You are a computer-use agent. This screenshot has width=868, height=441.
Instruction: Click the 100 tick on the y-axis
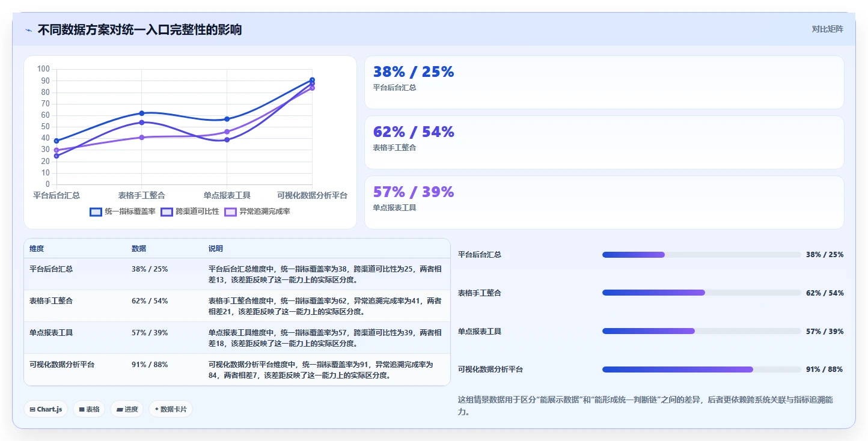[x=43, y=69]
